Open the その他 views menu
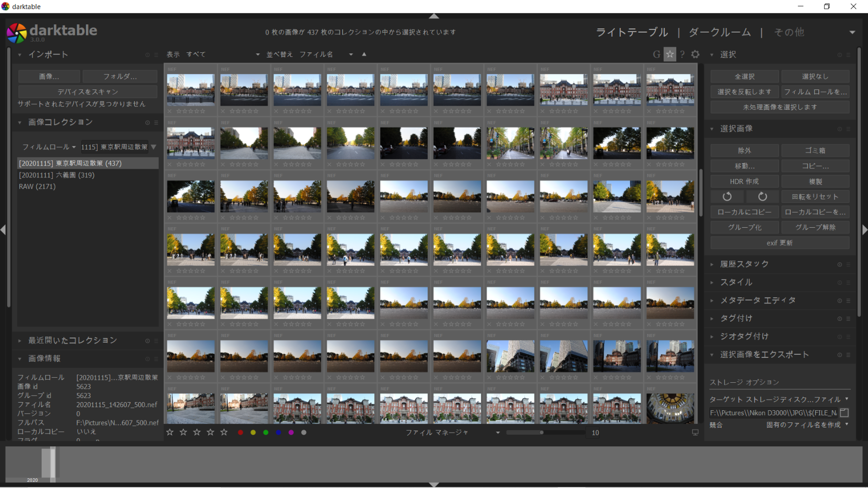Image resolution: width=868 pixels, height=488 pixels. [x=789, y=33]
